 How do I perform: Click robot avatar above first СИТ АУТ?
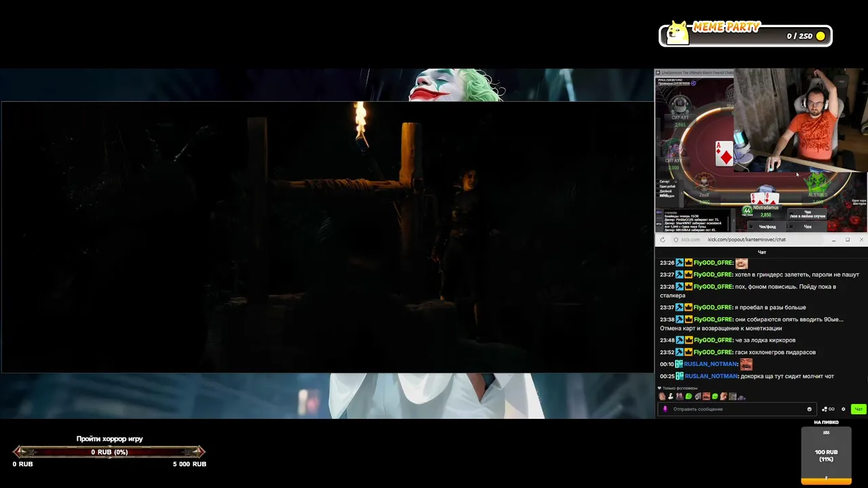tap(679, 104)
